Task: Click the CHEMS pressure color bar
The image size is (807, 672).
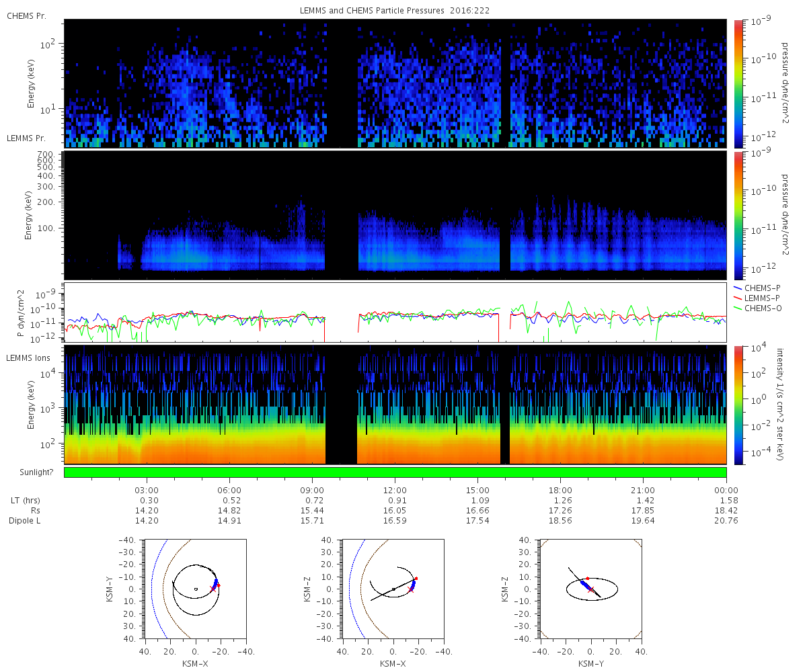Action: (738, 84)
